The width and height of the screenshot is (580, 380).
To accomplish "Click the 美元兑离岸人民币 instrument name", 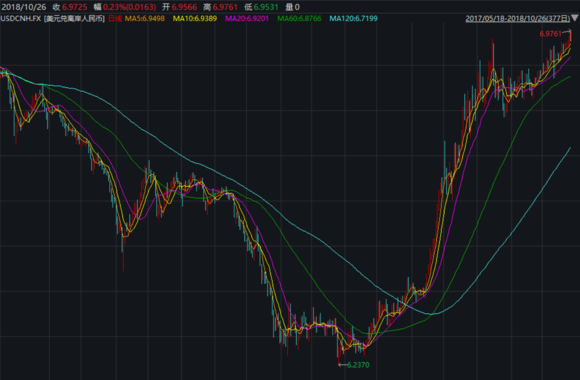I will click(74, 19).
